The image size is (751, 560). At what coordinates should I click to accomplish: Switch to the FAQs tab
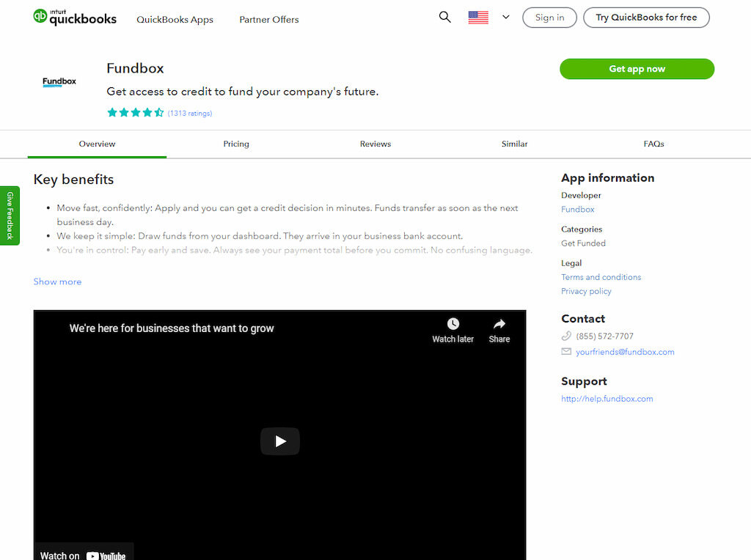653,144
